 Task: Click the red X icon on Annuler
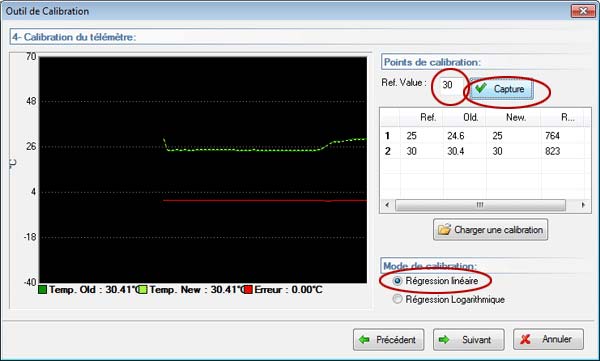coord(526,339)
